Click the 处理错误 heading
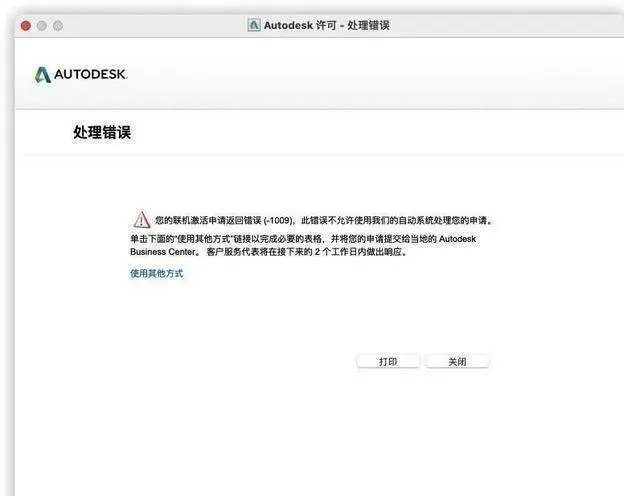The width and height of the screenshot is (624, 496). 102,132
